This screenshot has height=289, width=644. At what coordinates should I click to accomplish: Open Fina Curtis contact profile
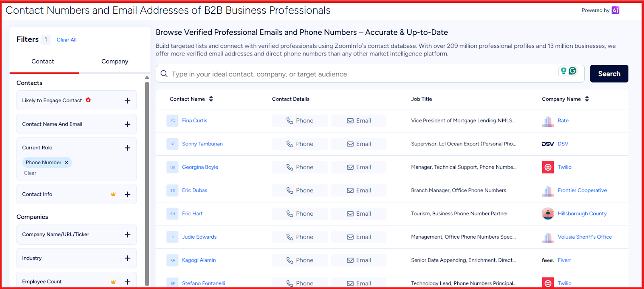click(x=194, y=121)
